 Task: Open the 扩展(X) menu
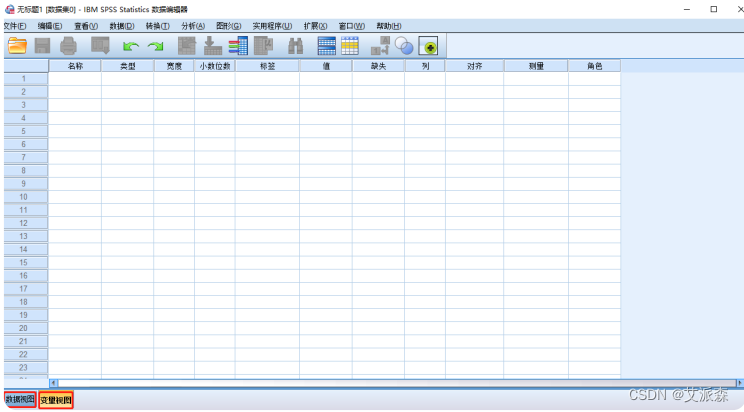click(x=316, y=26)
